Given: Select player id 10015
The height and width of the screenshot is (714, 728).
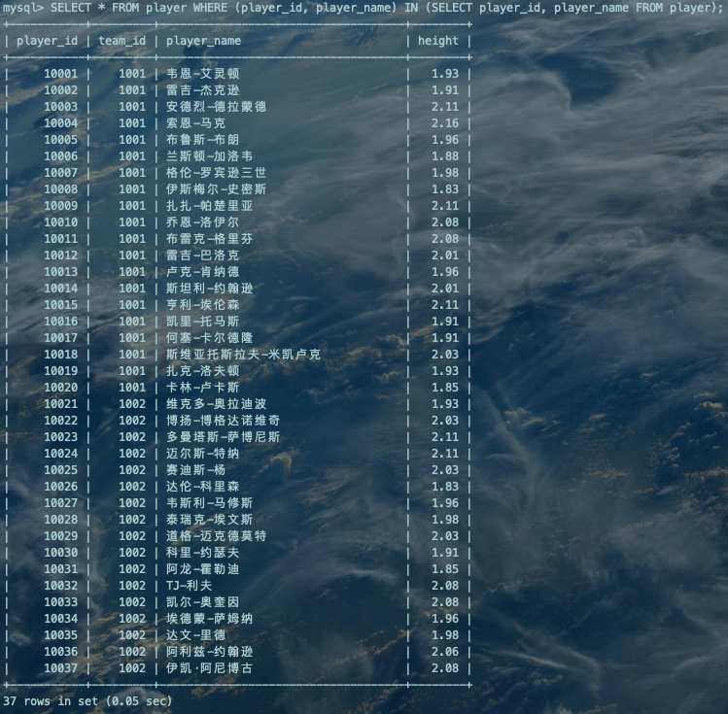Looking at the screenshot, I should point(61,305).
